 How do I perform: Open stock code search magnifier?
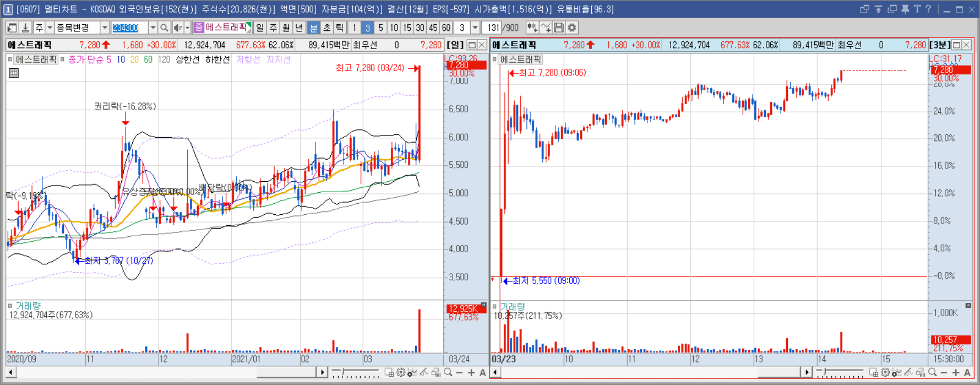coord(164,28)
